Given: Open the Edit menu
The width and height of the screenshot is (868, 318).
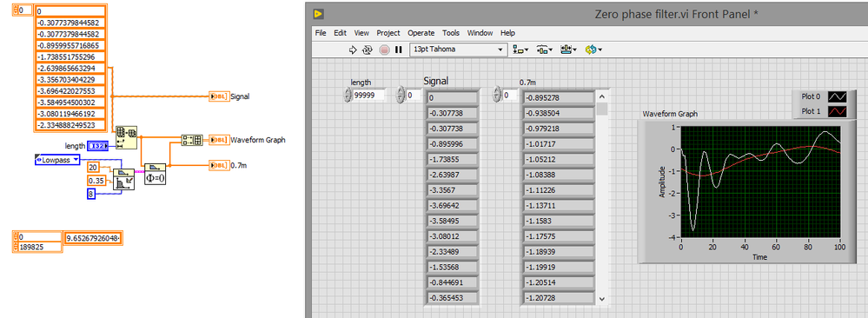Looking at the screenshot, I should (x=340, y=33).
